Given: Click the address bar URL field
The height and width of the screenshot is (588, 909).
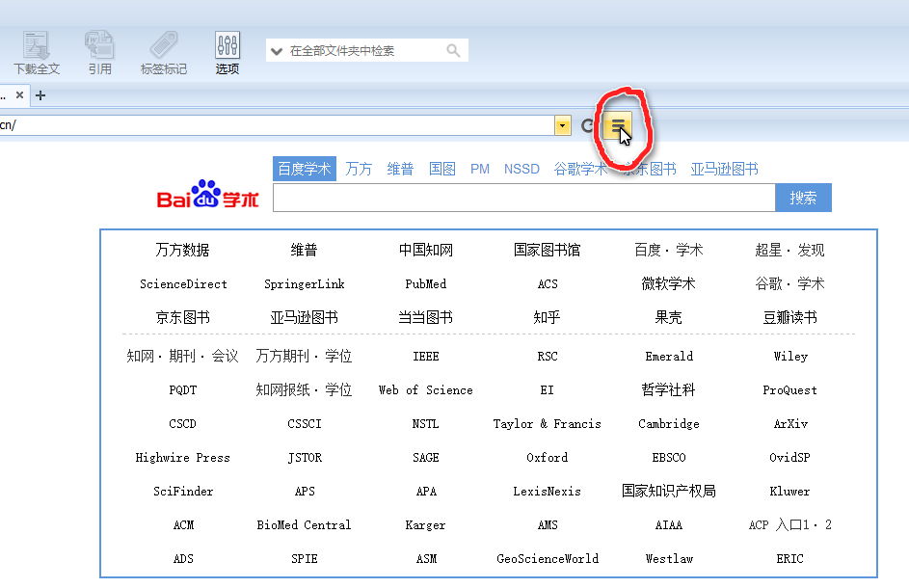Looking at the screenshot, I should [x=277, y=125].
